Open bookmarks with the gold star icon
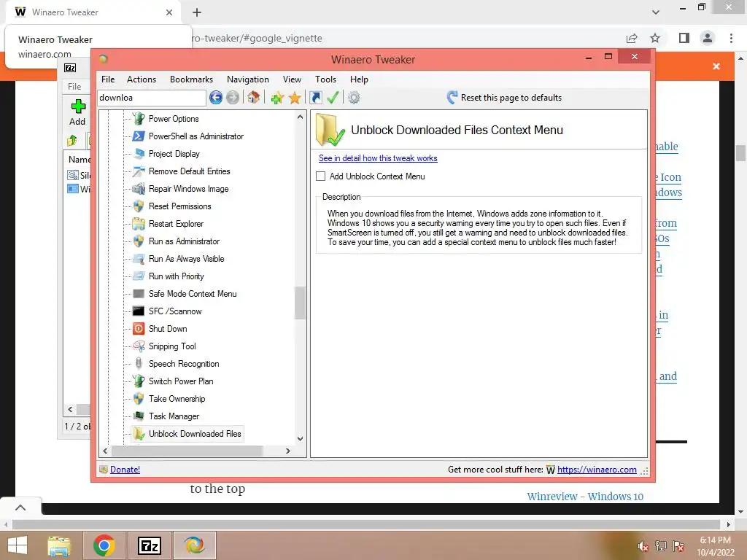This screenshot has height=560, width=747. 295,98
